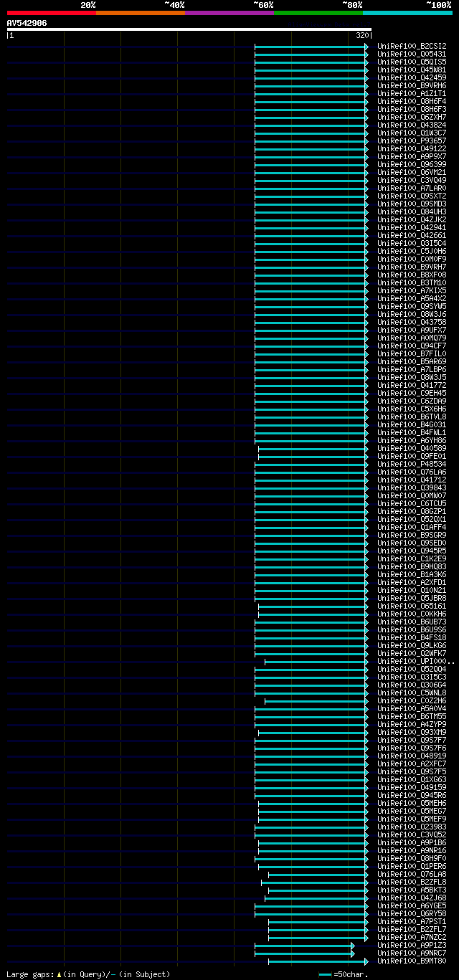Select the label UniRef100_Q93XM9
The height and width of the screenshot is (980, 459).
click(412, 732)
